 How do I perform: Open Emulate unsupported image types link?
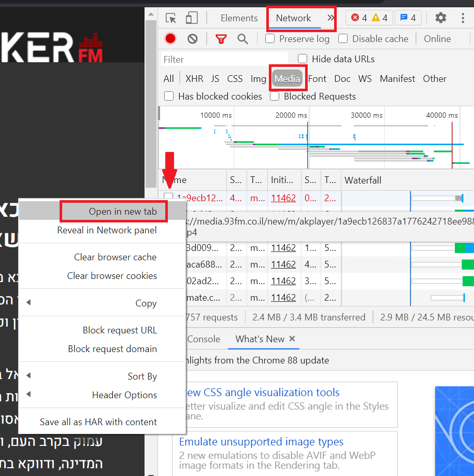pos(261,441)
